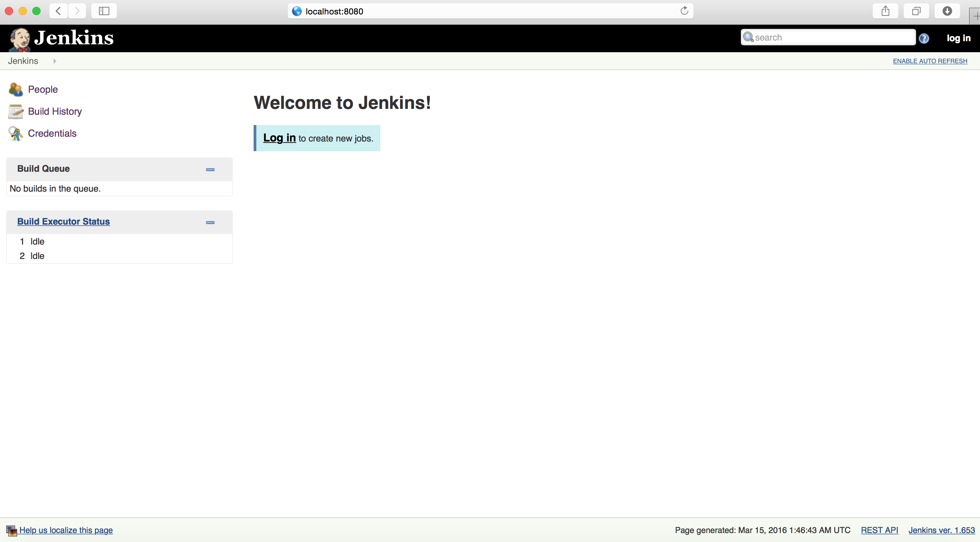
Task: Click the Jenkins butler logo icon
Action: [20, 39]
